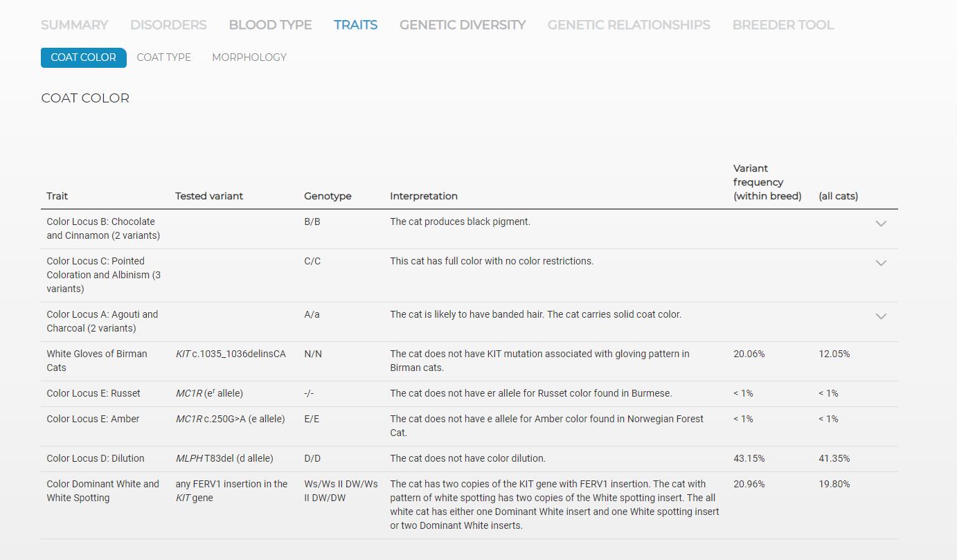Click the Variant frequency (within breed) header

click(x=767, y=182)
